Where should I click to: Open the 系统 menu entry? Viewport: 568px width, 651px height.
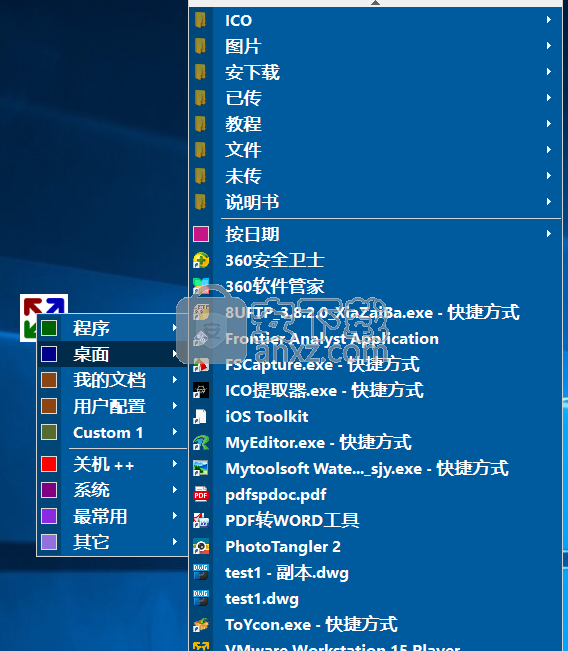pos(113,490)
